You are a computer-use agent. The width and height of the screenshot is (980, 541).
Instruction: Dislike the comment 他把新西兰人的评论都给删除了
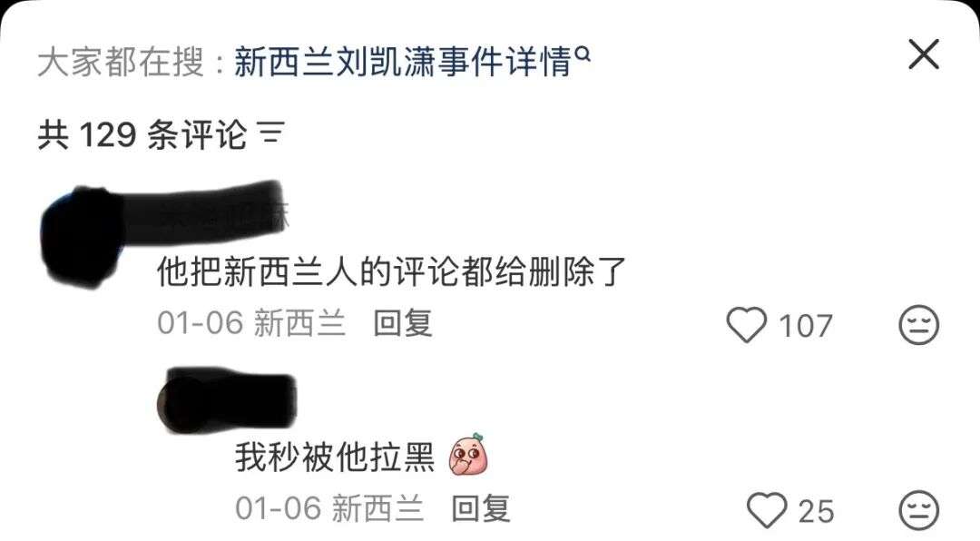pyautogui.click(x=918, y=325)
